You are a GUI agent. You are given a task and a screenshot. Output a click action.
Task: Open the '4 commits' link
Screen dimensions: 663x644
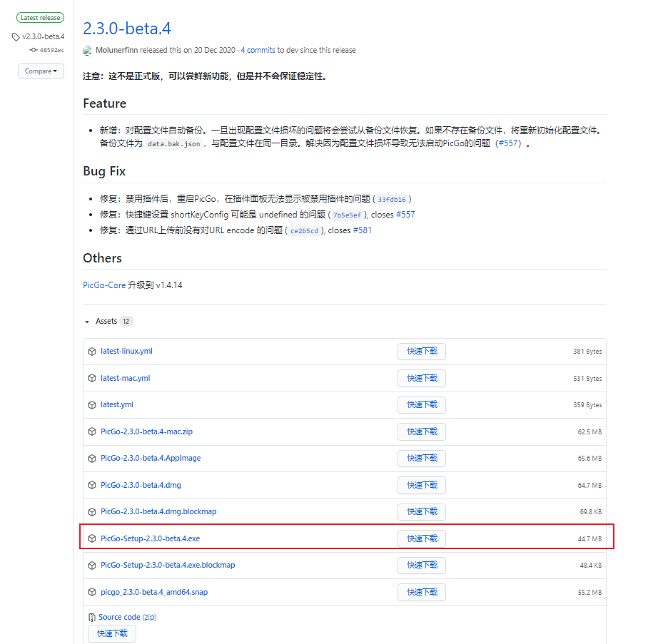[258, 50]
